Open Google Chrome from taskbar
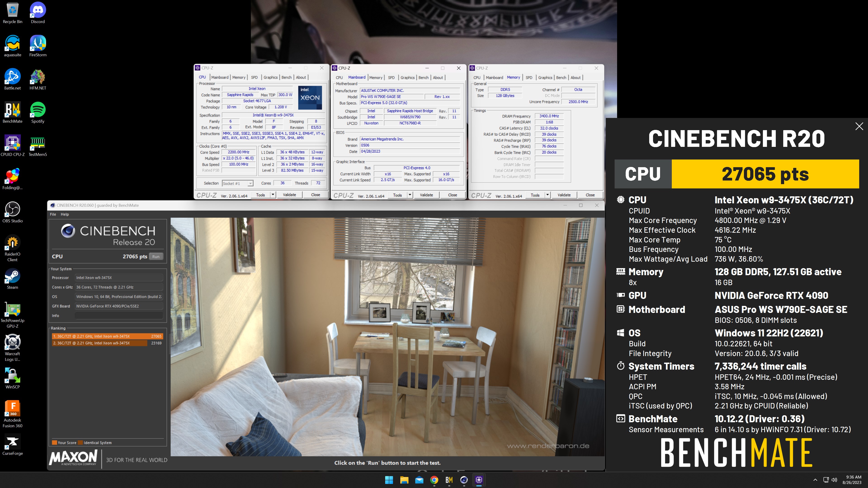The height and width of the screenshot is (488, 868). pos(434,480)
